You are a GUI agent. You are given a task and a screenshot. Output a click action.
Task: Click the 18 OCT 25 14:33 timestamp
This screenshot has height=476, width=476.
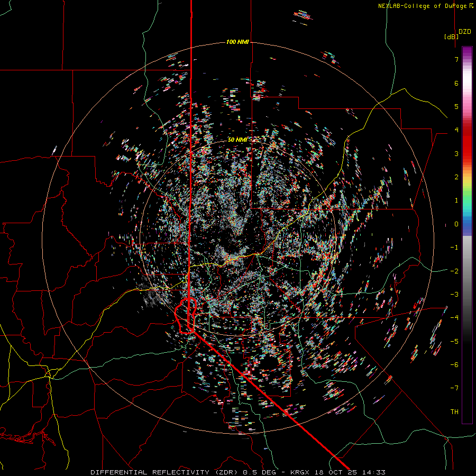[x=351, y=472]
